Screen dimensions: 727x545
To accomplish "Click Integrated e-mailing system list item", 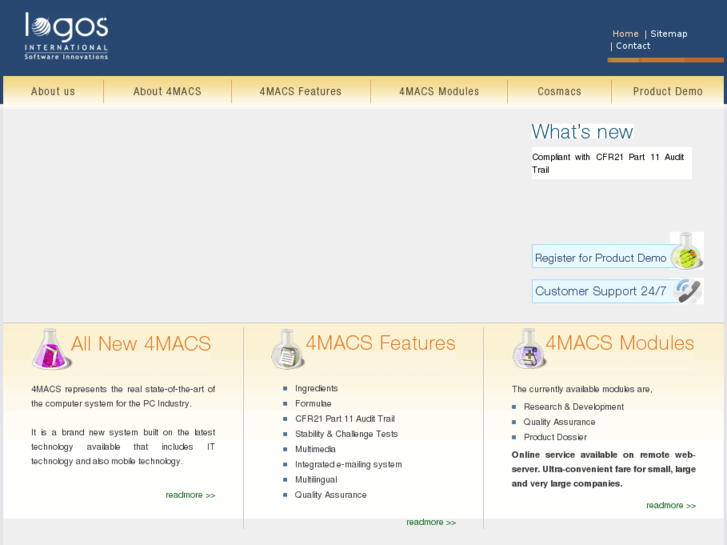I will [349, 464].
